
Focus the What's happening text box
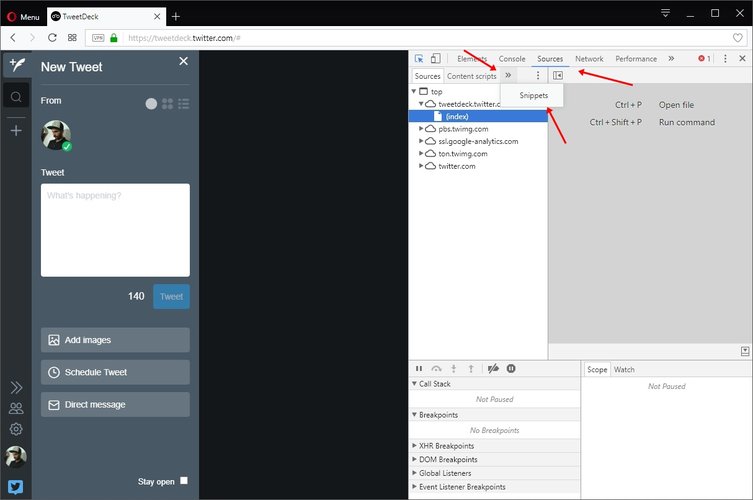[115, 230]
